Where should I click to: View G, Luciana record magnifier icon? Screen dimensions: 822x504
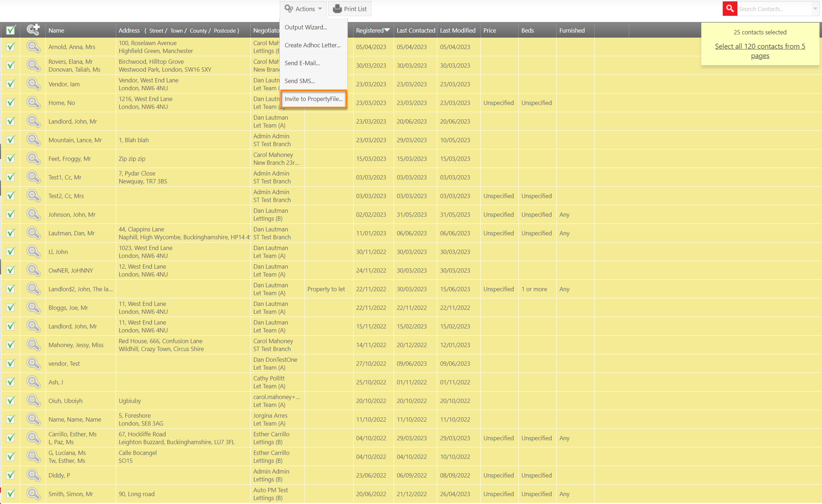point(33,457)
